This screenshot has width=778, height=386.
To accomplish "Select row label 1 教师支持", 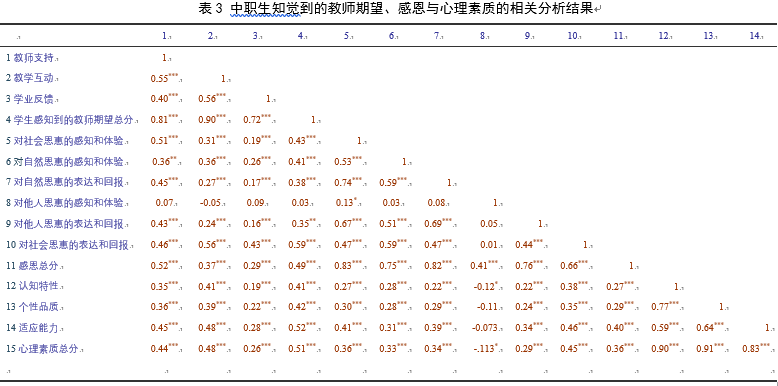I will pos(30,58).
